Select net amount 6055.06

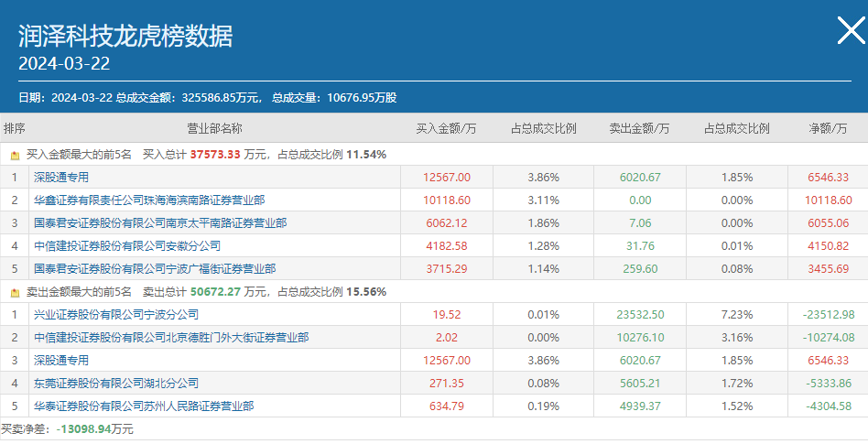click(828, 223)
